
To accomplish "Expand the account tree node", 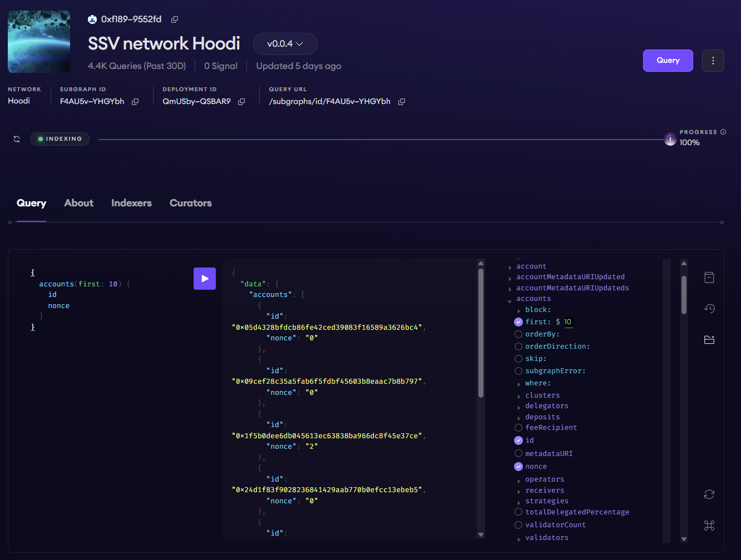I will (x=510, y=267).
